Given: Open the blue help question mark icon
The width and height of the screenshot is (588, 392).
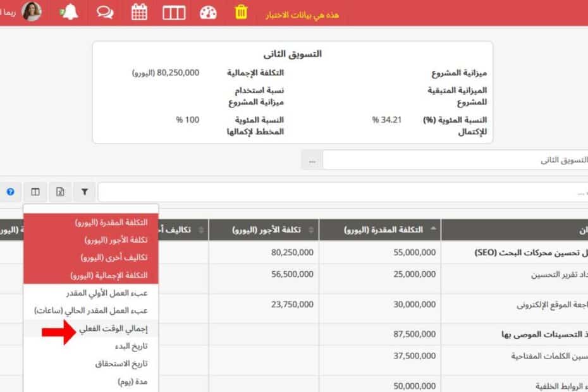Looking at the screenshot, I should click(9, 192).
